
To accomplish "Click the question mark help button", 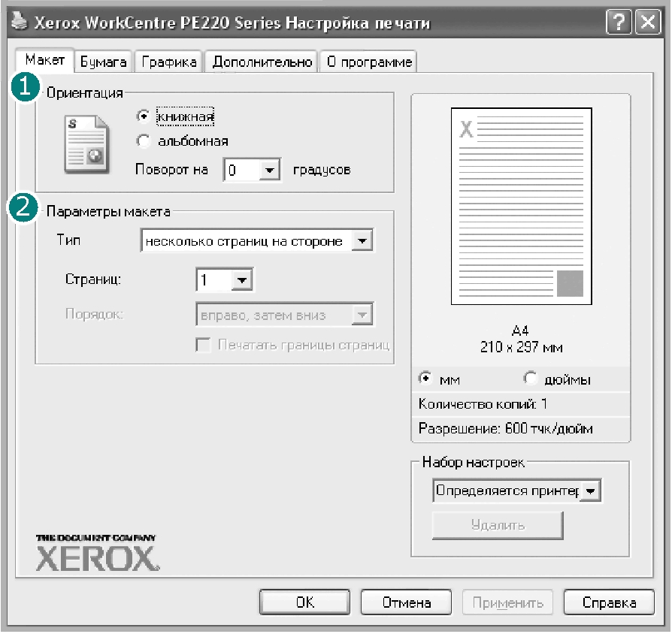I will click(619, 22).
